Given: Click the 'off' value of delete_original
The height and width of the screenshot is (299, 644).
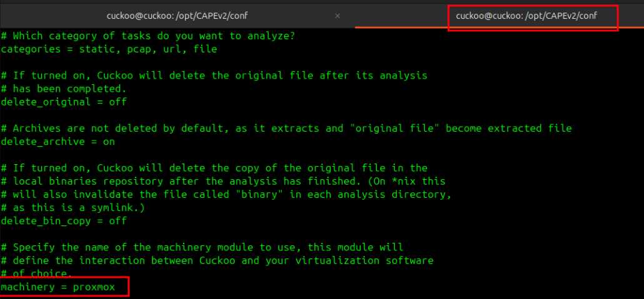Looking at the screenshot, I should click(117, 102).
